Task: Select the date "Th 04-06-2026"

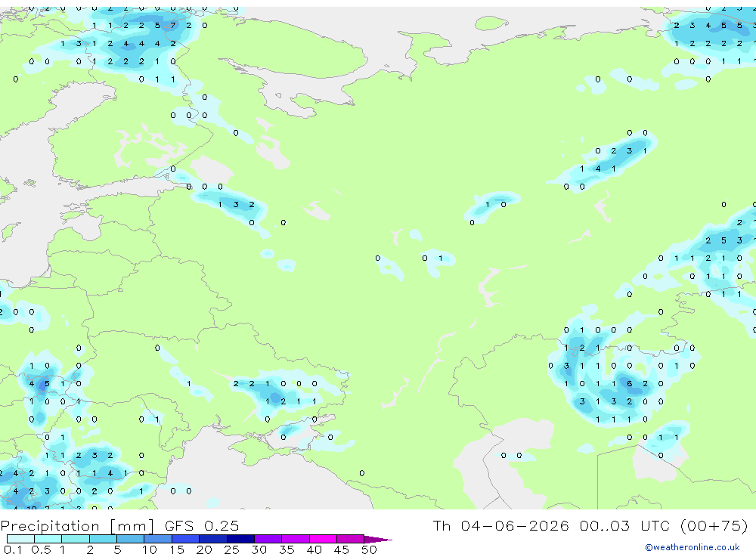Action: tap(501, 525)
